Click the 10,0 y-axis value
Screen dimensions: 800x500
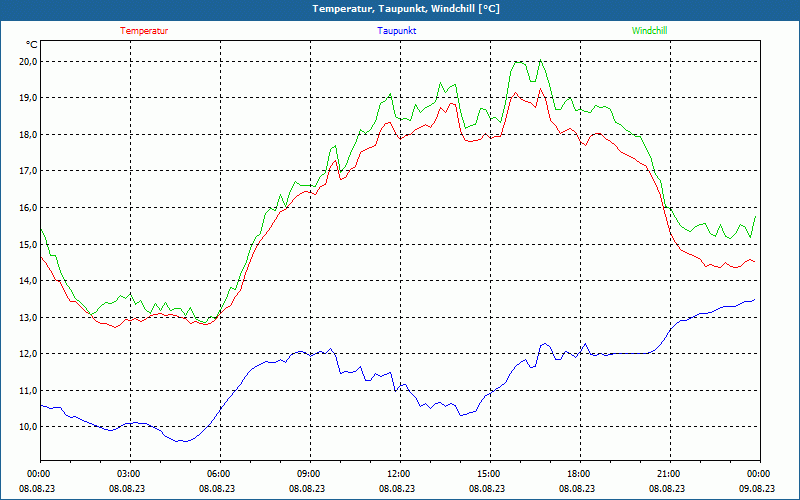coord(28,427)
